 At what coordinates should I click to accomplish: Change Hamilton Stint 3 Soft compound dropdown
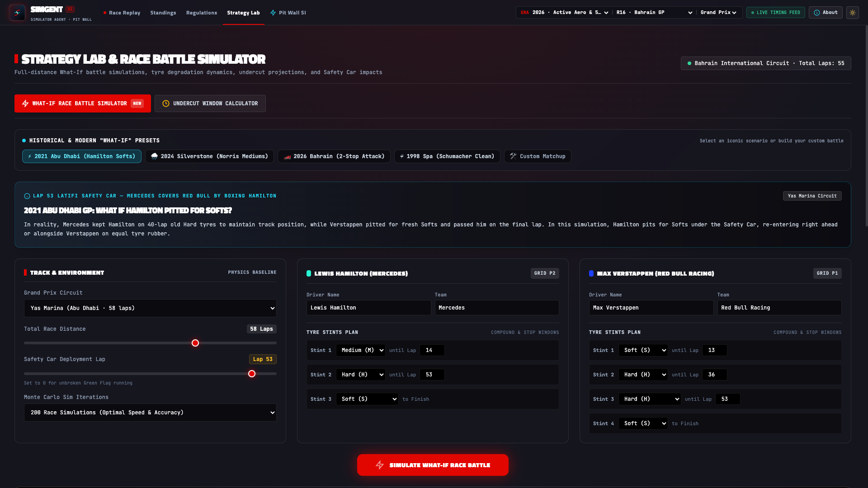click(367, 399)
